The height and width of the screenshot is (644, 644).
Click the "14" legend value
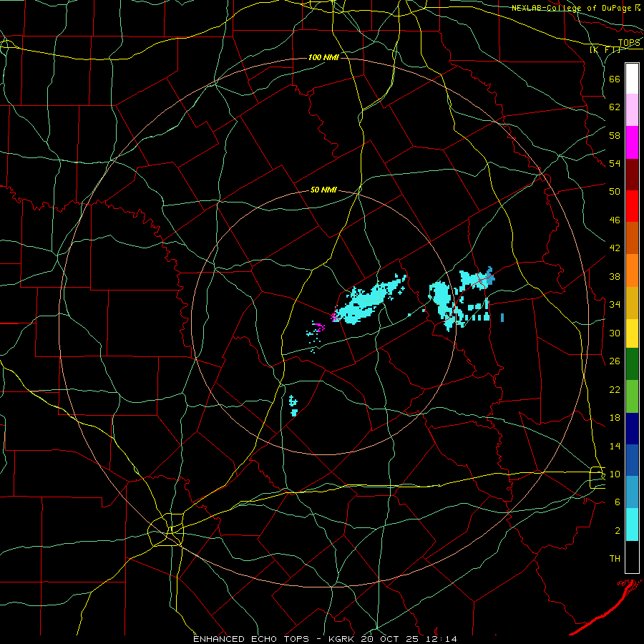(x=615, y=446)
